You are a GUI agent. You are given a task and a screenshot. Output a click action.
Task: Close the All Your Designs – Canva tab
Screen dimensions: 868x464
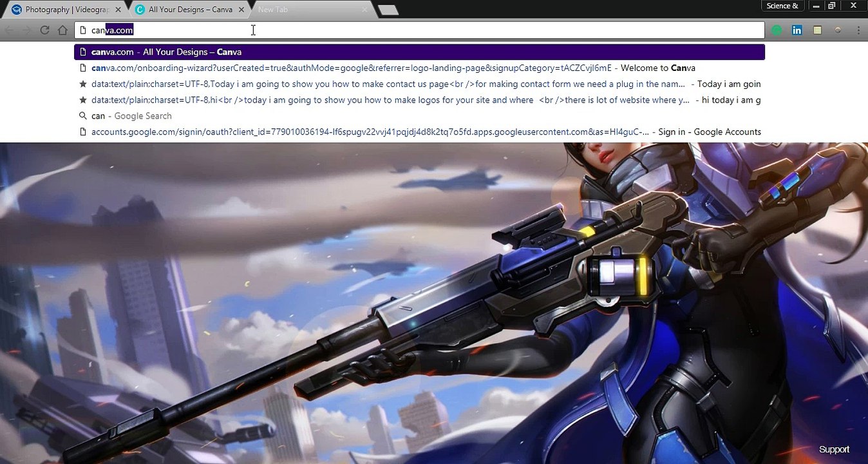pyautogui.click(x=241, y=10)
